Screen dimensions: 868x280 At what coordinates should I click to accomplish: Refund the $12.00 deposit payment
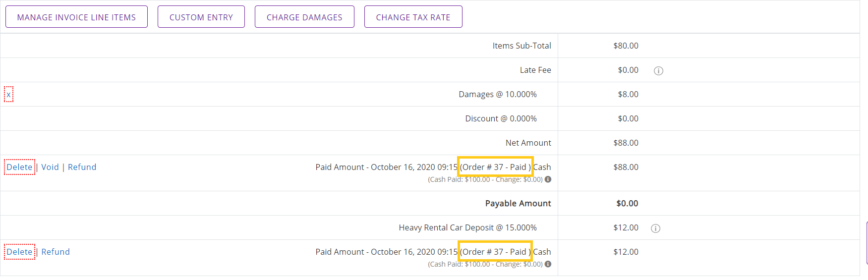click(x=56, y=252)
